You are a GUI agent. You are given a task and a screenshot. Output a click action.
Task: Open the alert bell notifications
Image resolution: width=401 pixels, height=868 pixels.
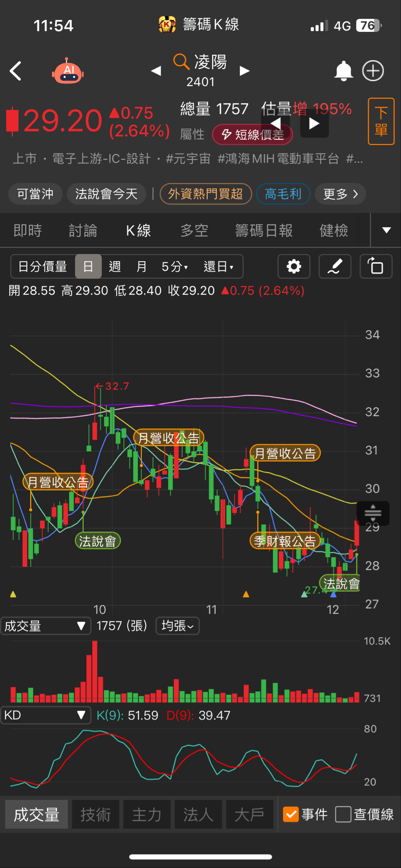coord(343,71)
